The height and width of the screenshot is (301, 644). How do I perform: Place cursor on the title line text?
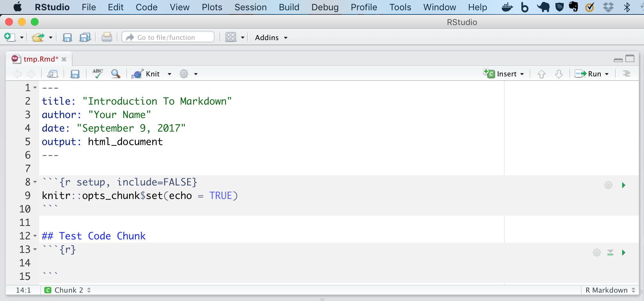(137, 101)
